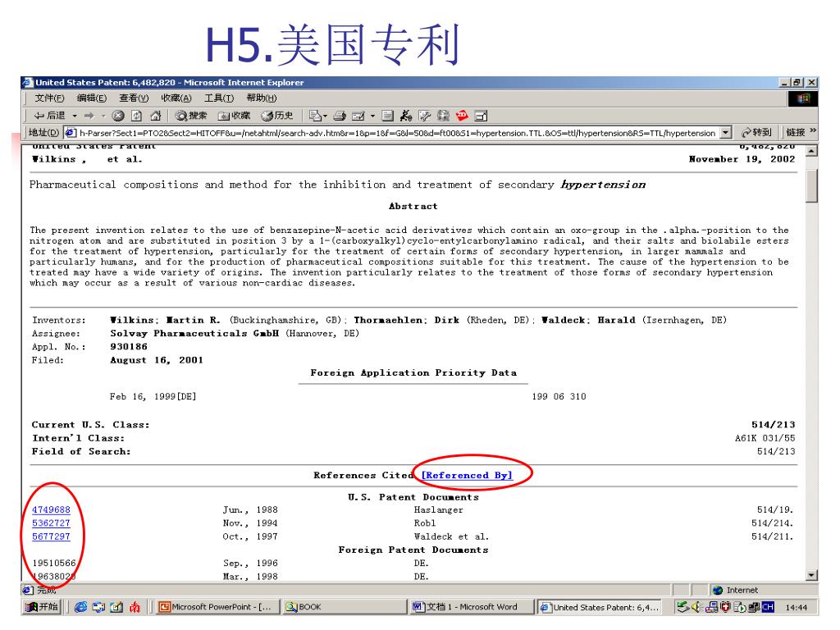Click the red ZD toolbar icon
This screenshot has height=630, width=840.
click(462, 115)
